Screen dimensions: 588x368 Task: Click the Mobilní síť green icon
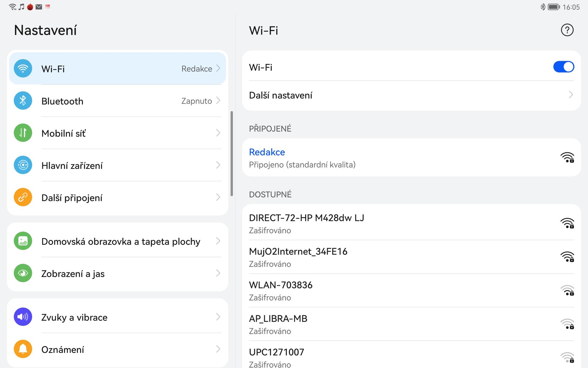point(23,133)
